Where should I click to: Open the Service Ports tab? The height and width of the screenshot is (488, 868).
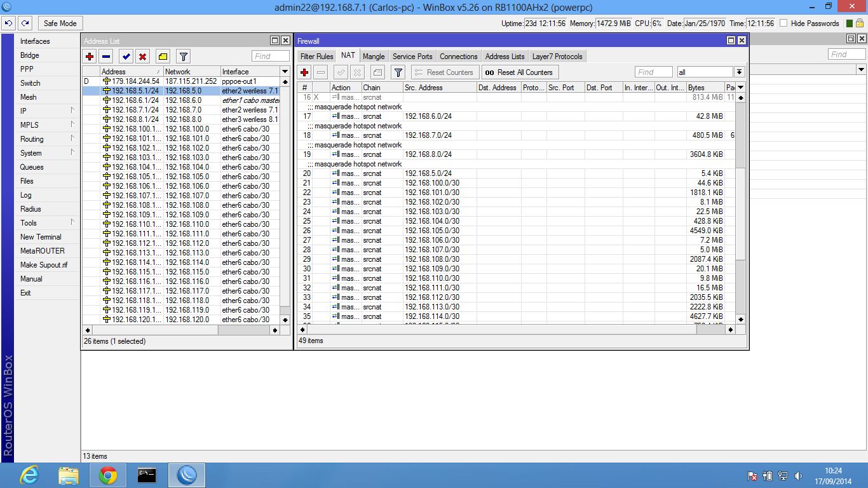click(x=412, y=57)
